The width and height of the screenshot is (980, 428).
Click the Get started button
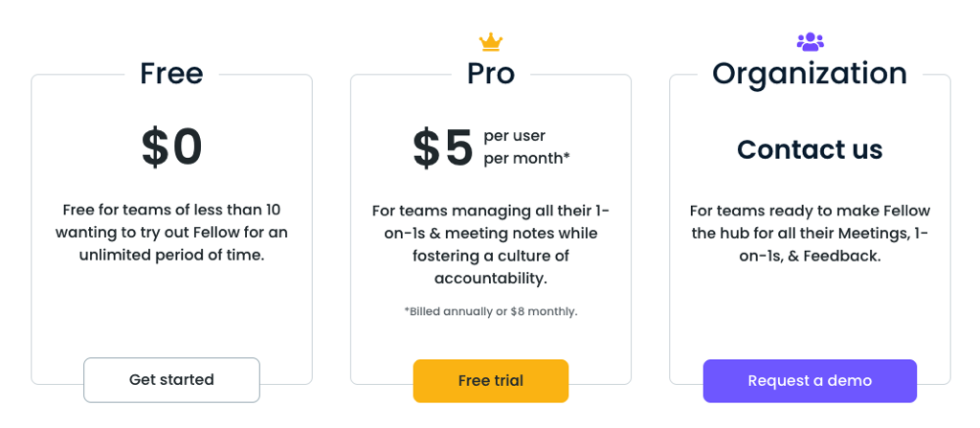tap(172, 380)
